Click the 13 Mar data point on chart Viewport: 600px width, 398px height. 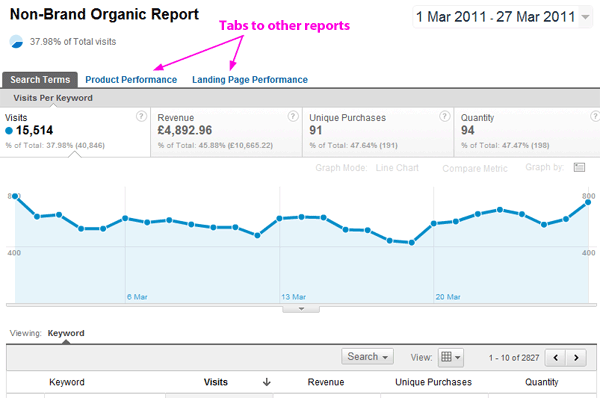point(279,219)
